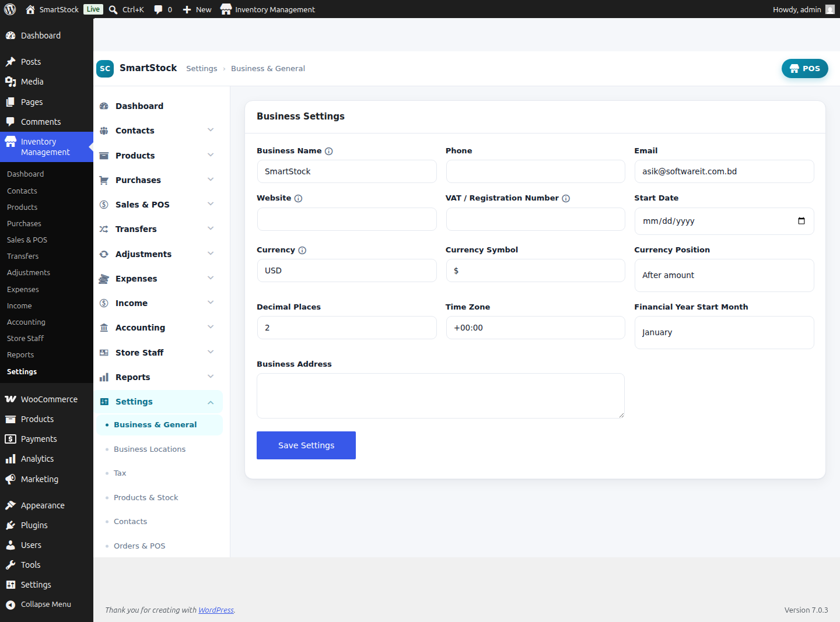Open the Howdy, admin account menu
The width and height of the screenshot is (840, 622).
tap(804, 9)
